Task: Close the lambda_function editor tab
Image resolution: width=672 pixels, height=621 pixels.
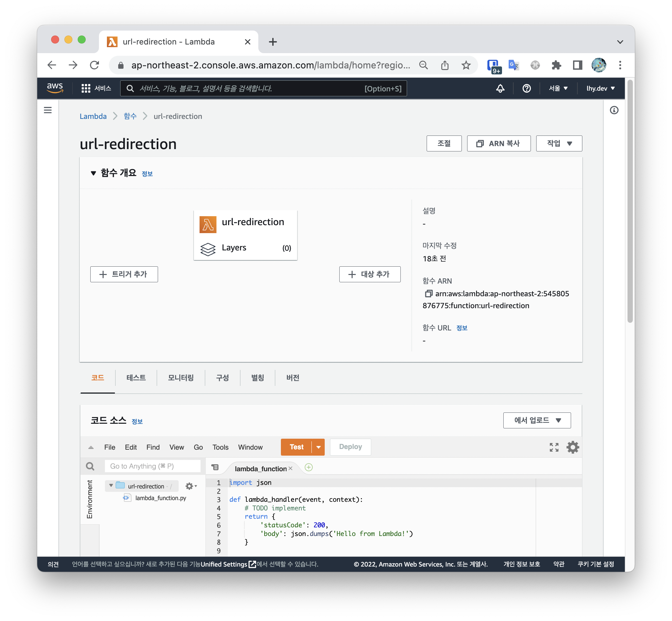Action: coord(290,468)
